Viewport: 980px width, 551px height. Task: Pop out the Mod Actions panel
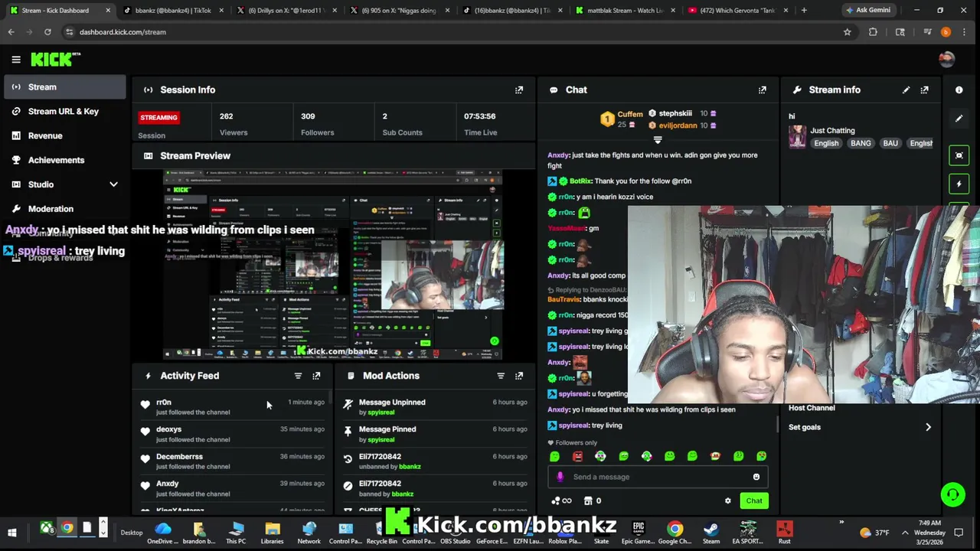[519, 376]
